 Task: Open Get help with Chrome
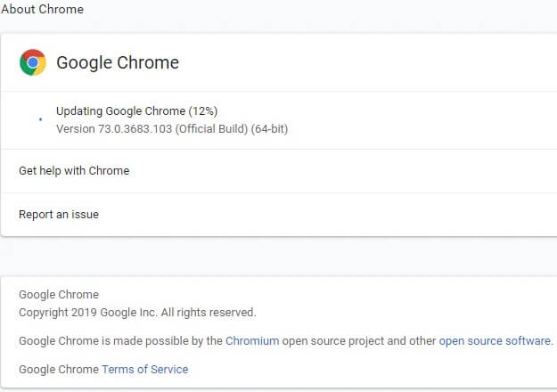click(x=278, y=171)
